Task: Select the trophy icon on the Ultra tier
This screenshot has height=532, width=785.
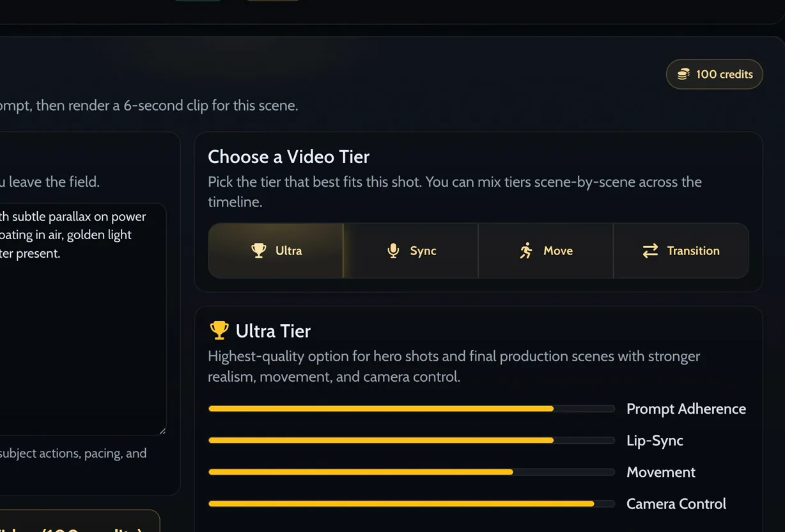Action: [258, 251]
